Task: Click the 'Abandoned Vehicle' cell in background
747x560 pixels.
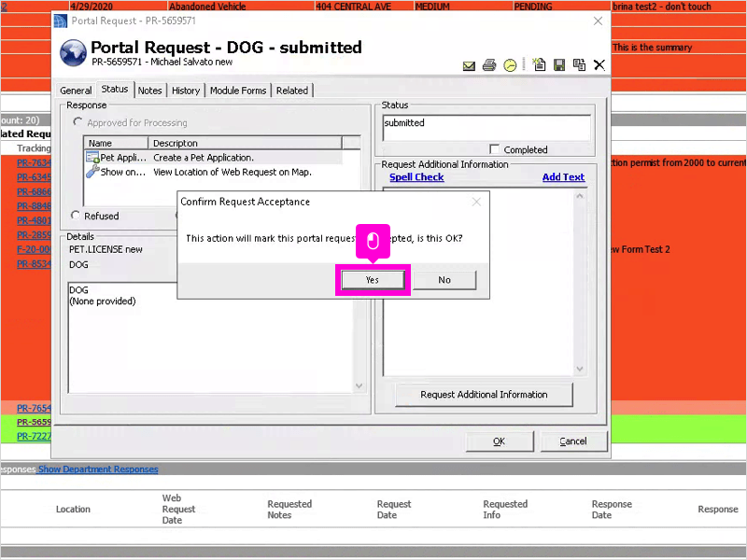Action: (241, 7)
